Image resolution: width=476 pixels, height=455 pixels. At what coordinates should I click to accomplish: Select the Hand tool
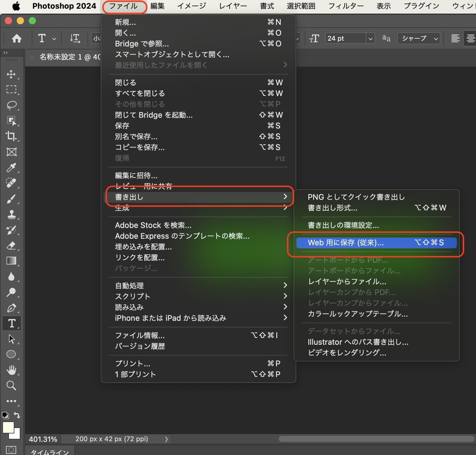click(x=11, y=370)
